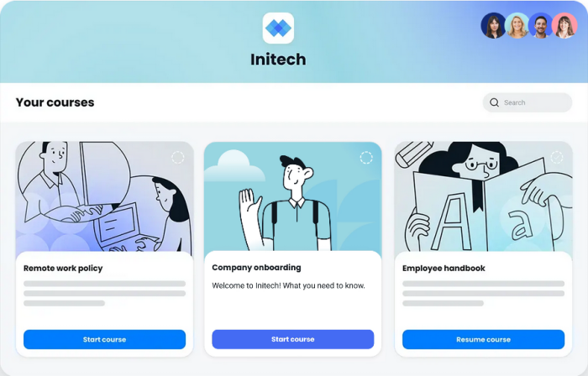This screenshot has height=376, width=588.
Task: Open the dark-haired woman's avatar
Action: (493, 25)
